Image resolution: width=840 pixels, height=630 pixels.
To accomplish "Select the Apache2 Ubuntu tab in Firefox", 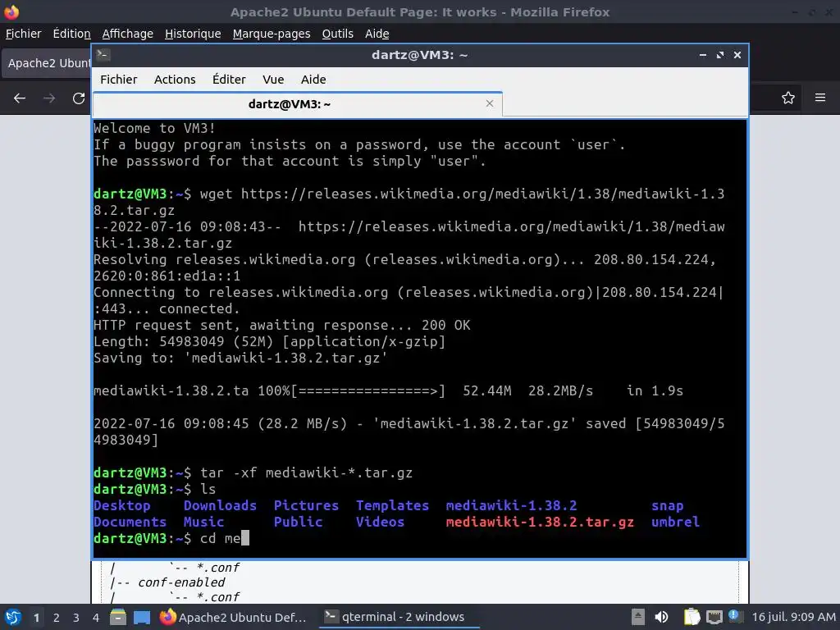I will pyautogui.click(x=47, y=63).
